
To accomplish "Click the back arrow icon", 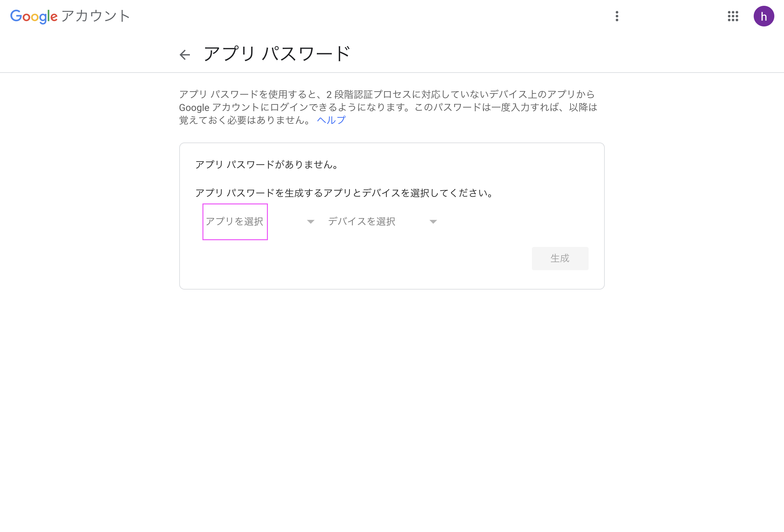I will [x=185, y=54].
